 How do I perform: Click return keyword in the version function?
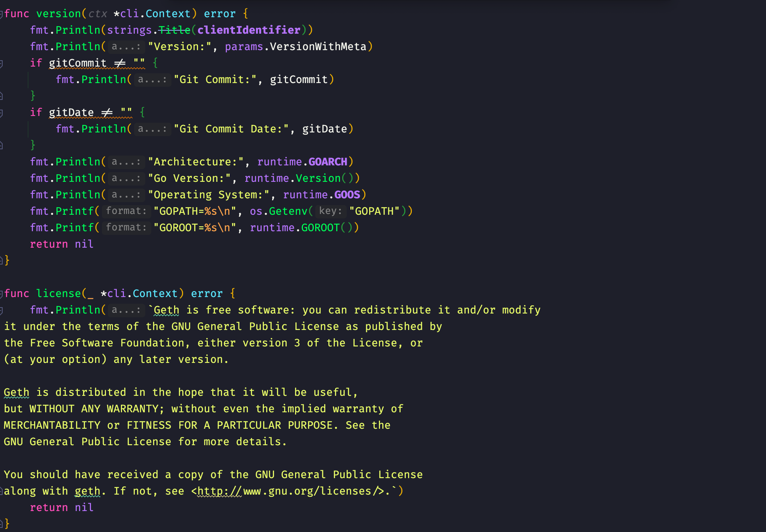[x=49, y=244]
